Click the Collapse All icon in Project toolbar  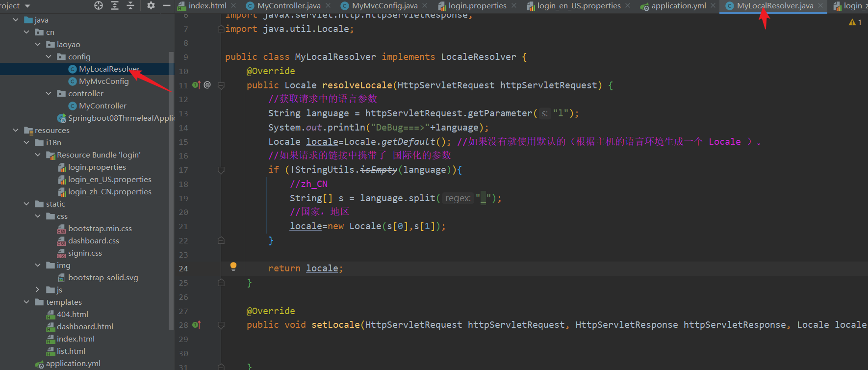[130, 5]
